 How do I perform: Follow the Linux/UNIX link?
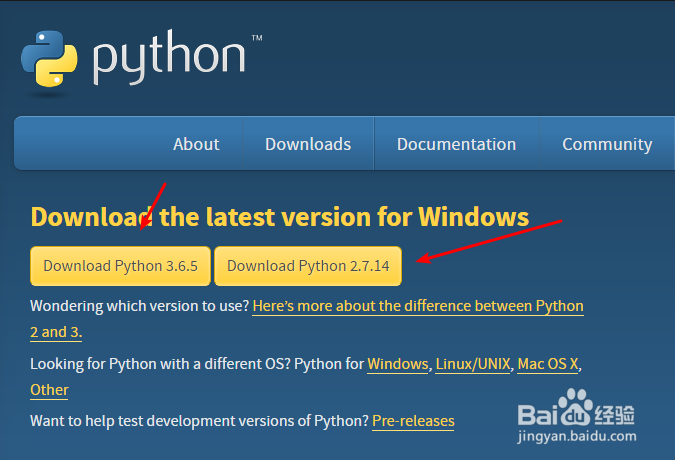click(x=473, y=364)
